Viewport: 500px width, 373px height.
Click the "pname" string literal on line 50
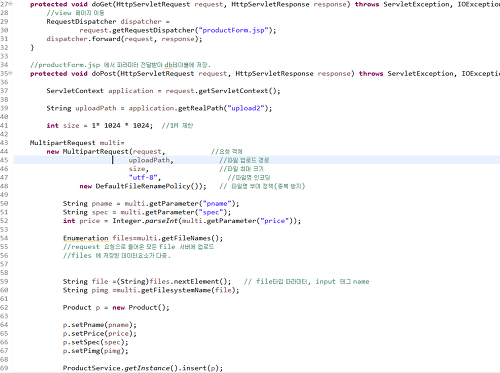(217, 204)
